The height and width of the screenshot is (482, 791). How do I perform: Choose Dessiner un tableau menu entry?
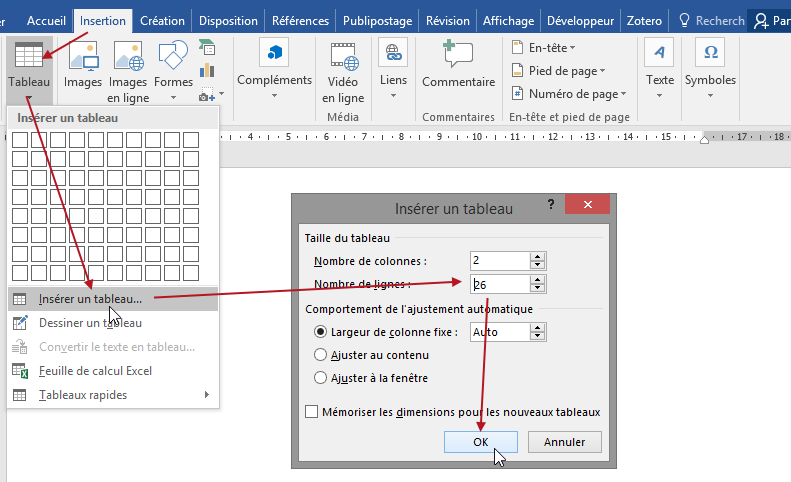pyautogui.click(x=114, y=323)
